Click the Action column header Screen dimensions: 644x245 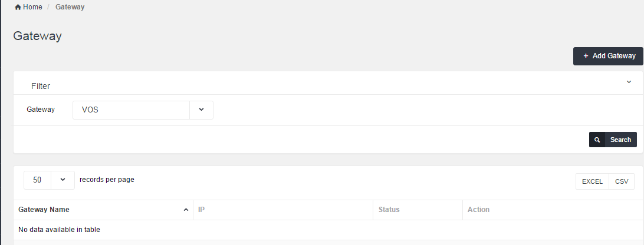point(478,210)
